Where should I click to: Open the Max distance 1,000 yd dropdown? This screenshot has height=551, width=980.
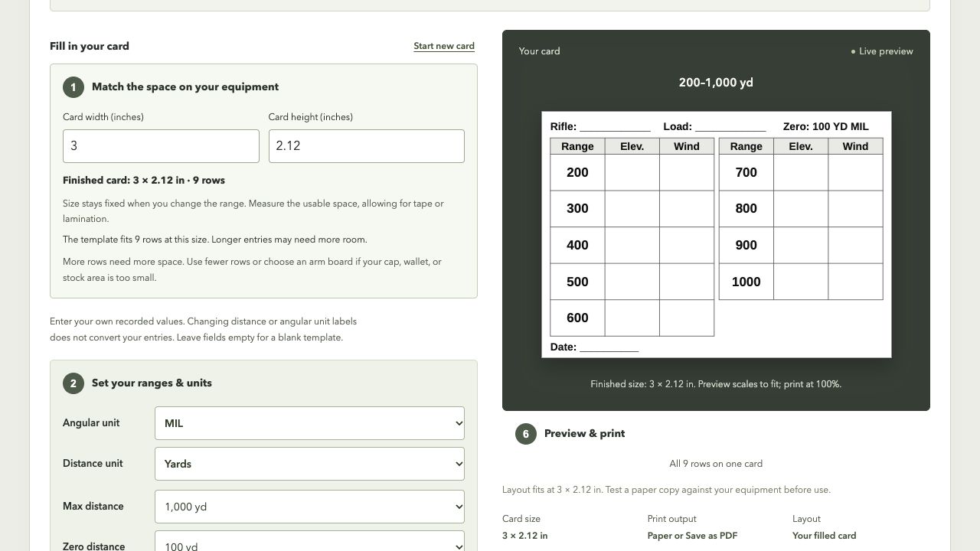[x=309, y=507]
